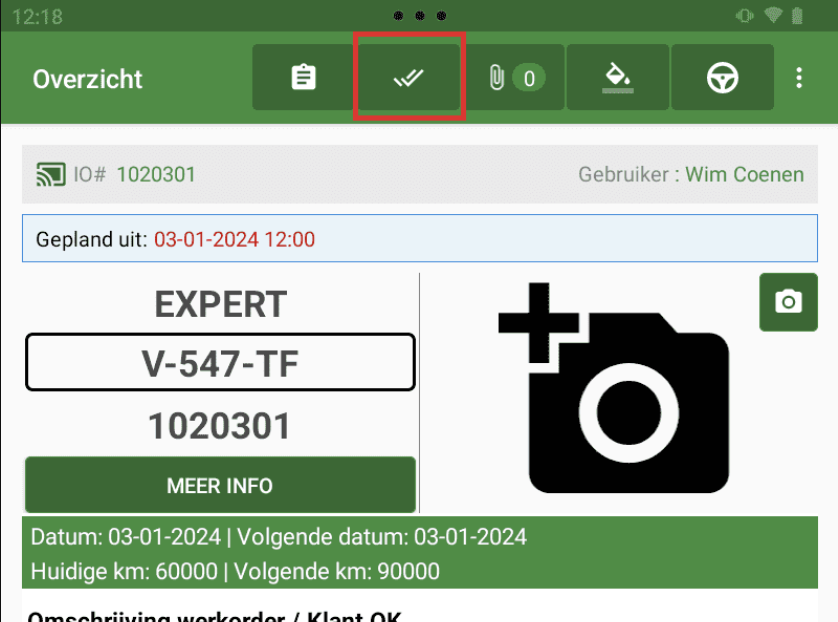Tap the vibrate mode status icon
Viewport: 838px width, 622px height.
coord(744,15)
